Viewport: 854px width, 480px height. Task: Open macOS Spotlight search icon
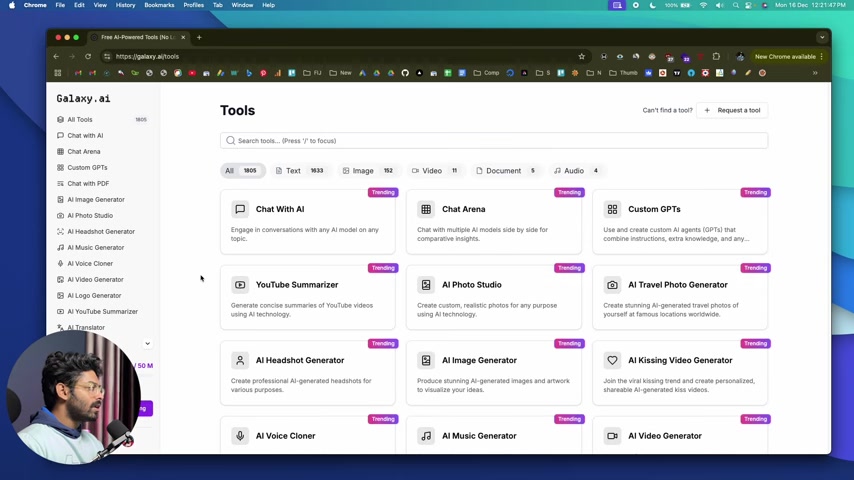(x=736, y=5)
